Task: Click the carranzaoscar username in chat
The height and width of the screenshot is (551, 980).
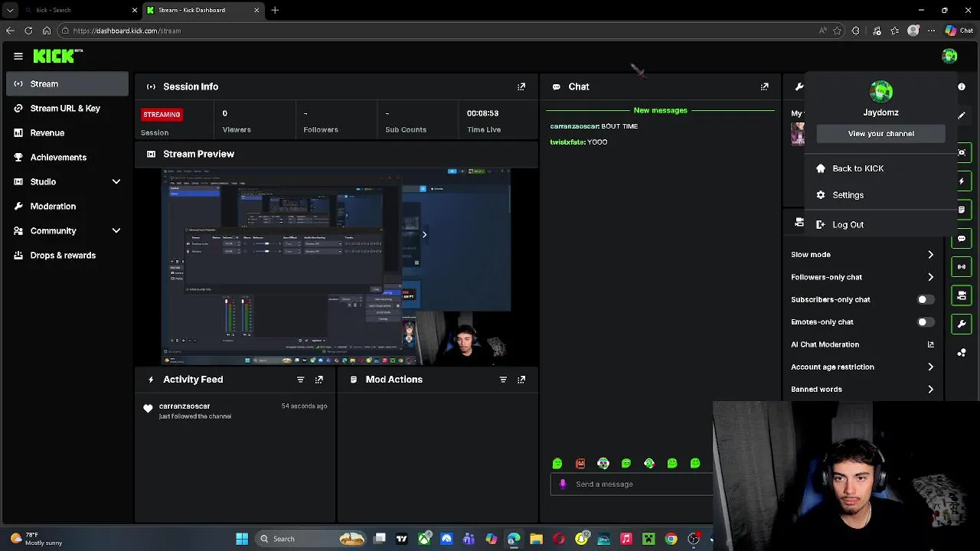Action: [574, 126]
